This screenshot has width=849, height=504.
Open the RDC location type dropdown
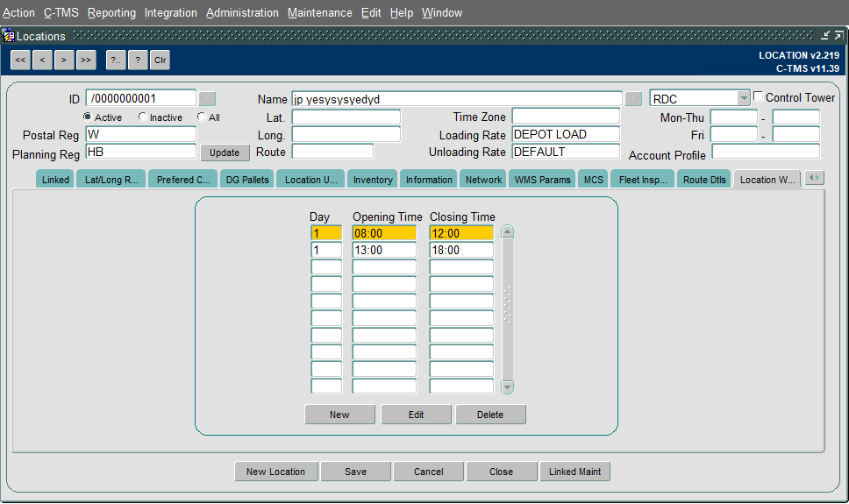tap(744, 98)
